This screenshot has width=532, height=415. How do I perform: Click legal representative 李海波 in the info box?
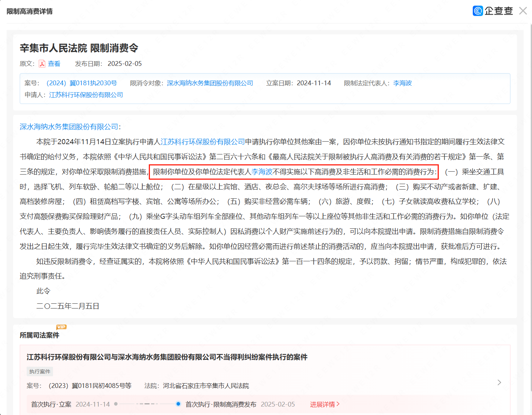pyautogui.click(x=402, y=83)
